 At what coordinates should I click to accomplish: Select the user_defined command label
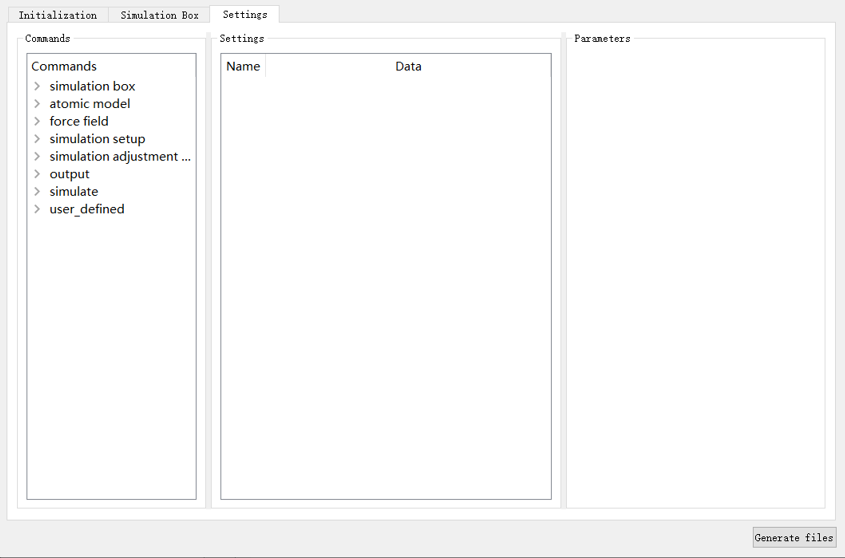(87, 209)
